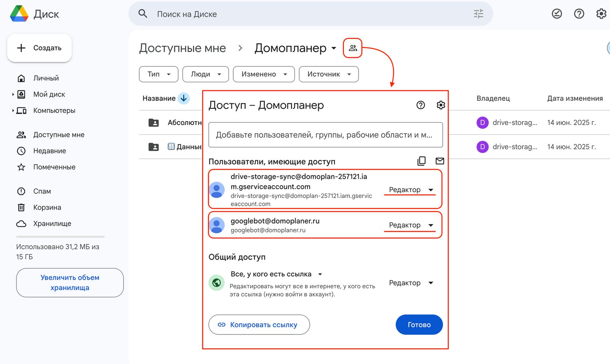Image resolution: width=610 pixels, height=364 pixels.
Task: Go to Корзина in the sidebar
Action: point(47,207)
